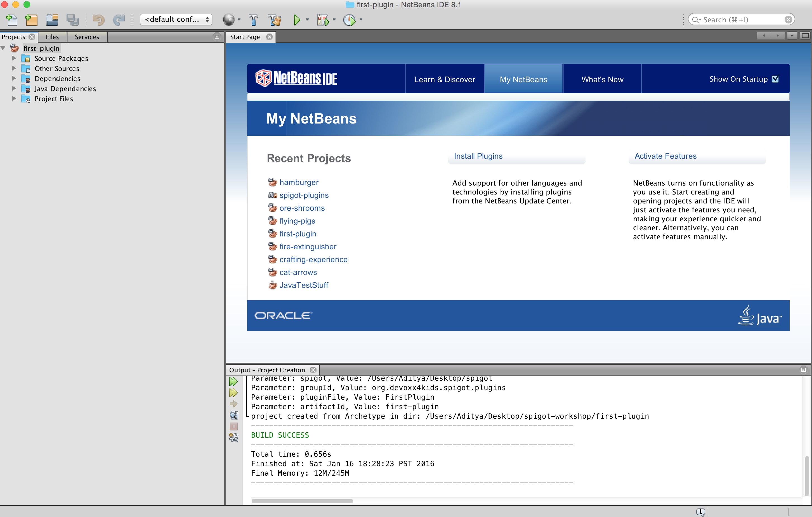Image resolution: width=812 pixels, height=517 pixels.
Task: Open the crafting-experience recent project
Action: 313,260
